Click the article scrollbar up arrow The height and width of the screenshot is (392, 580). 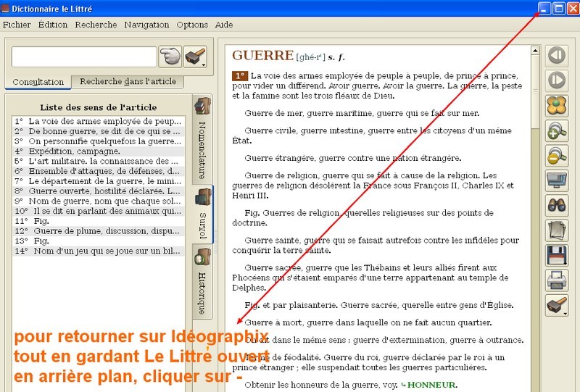(x=535, y=50)
